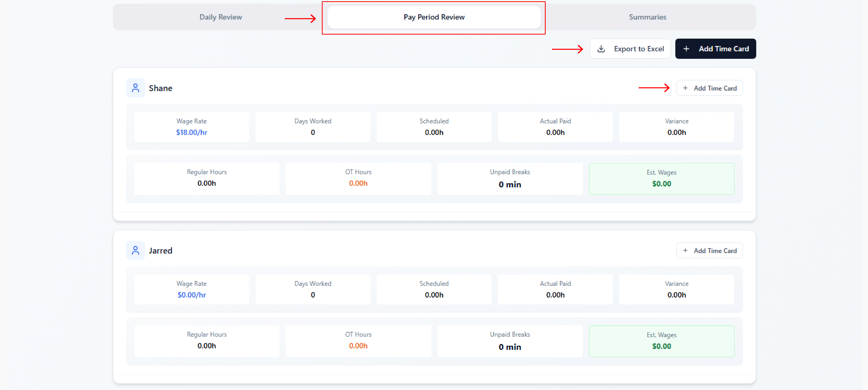Click Jarred's Regular Hours value
Screen dimensions: 868x390
click(x=207, y=346)
